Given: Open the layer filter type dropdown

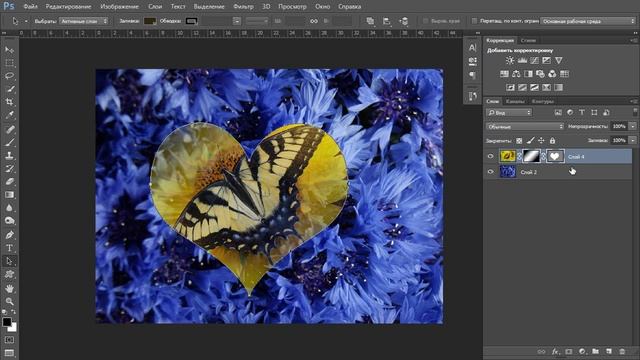Looking at the screenshot, I should (509, 113).
